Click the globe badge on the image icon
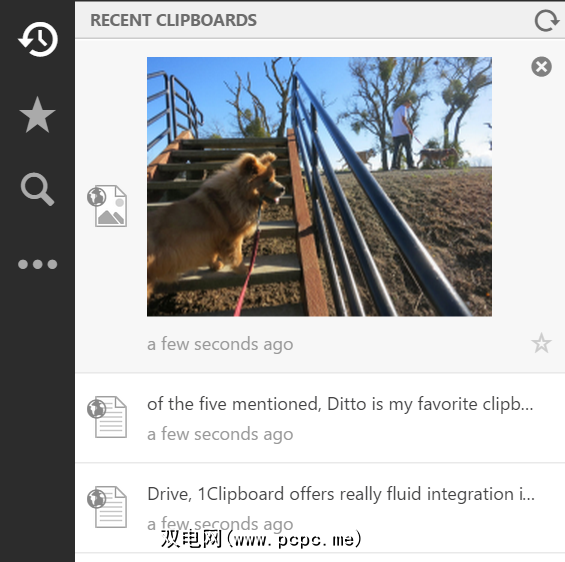Viewport: 565px width, 562px height. point(97,197)
